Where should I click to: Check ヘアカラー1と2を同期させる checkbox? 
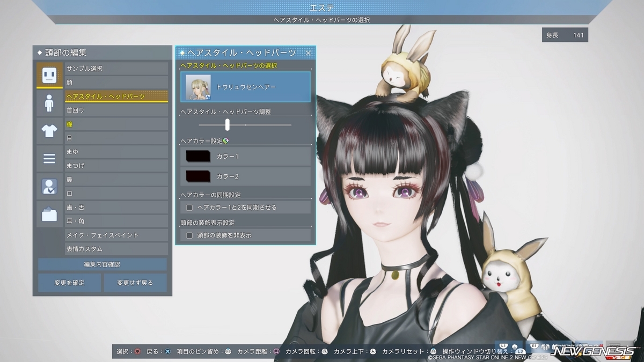189,207
